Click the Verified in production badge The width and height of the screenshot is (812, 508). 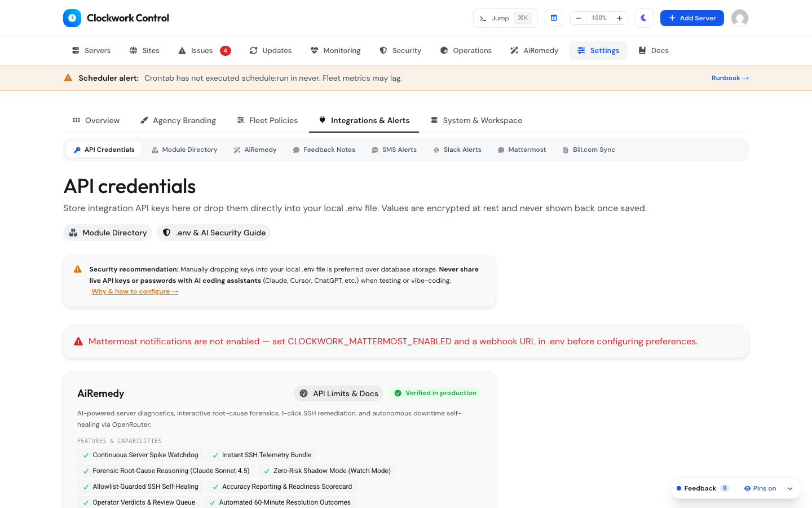point(435,393)
